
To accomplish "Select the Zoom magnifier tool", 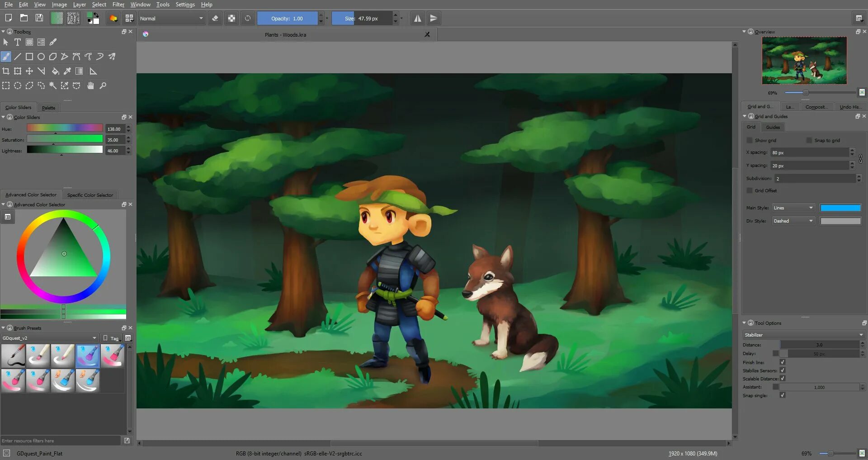I will [103, 85].
